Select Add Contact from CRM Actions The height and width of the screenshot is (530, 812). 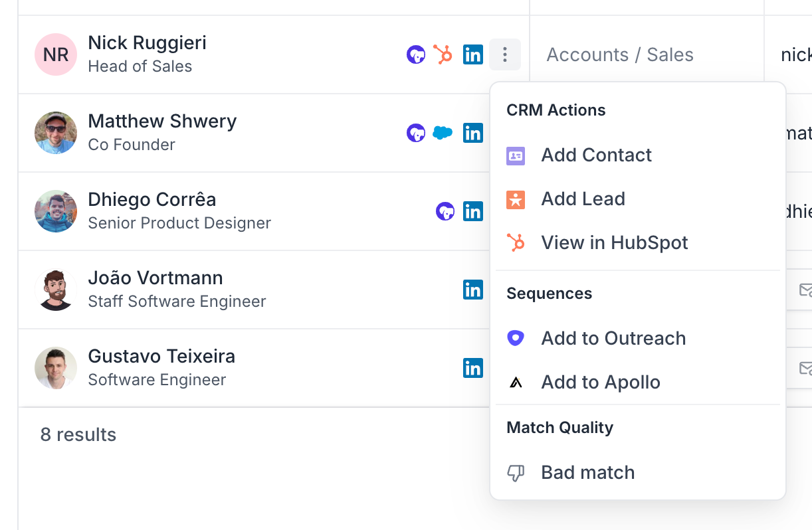pyautogui.click(x=596, y=155)
